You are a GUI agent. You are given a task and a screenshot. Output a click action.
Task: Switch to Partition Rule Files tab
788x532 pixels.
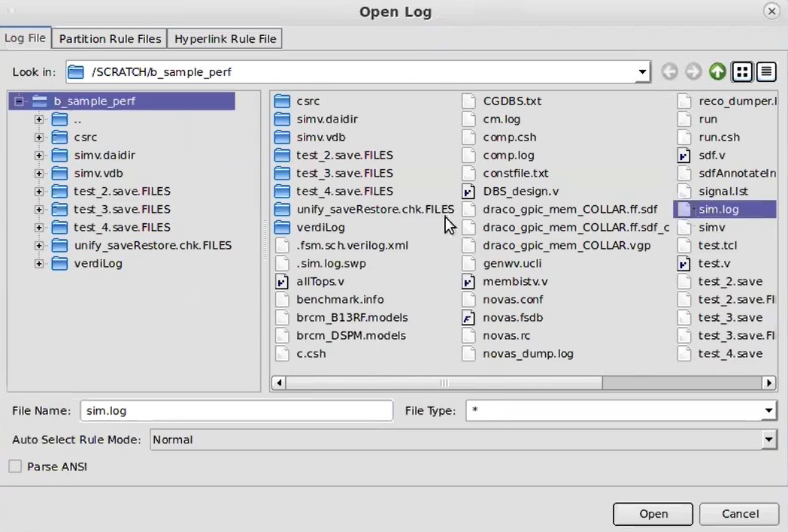tap(110, 38)
